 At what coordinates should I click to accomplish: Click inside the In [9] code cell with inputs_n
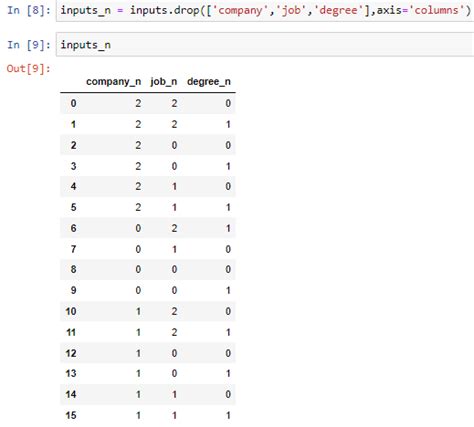265,45
